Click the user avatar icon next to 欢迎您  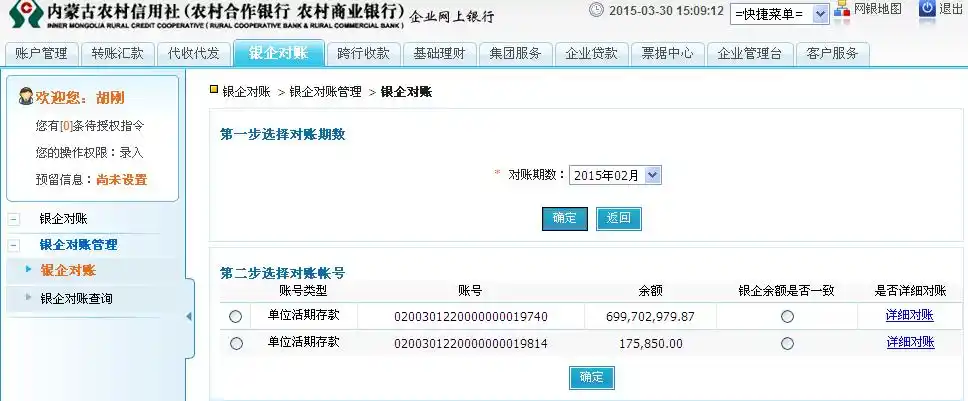coord(26,96)
